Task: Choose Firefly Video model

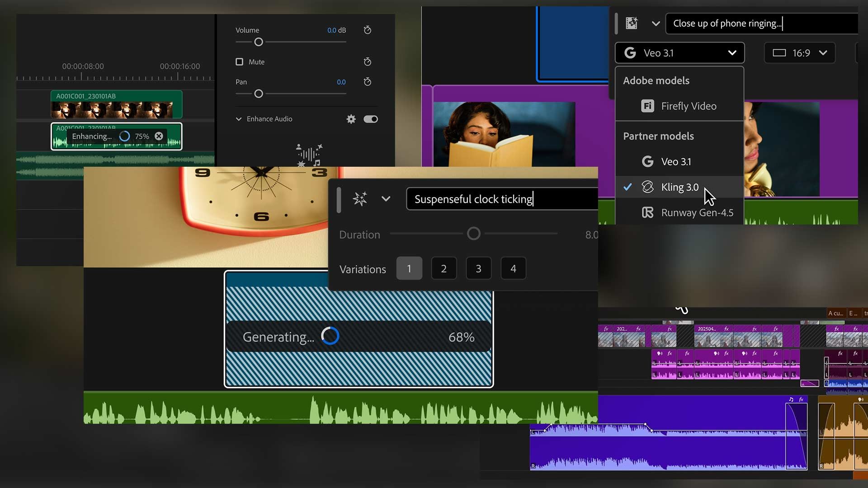Action: coord(679,106)
